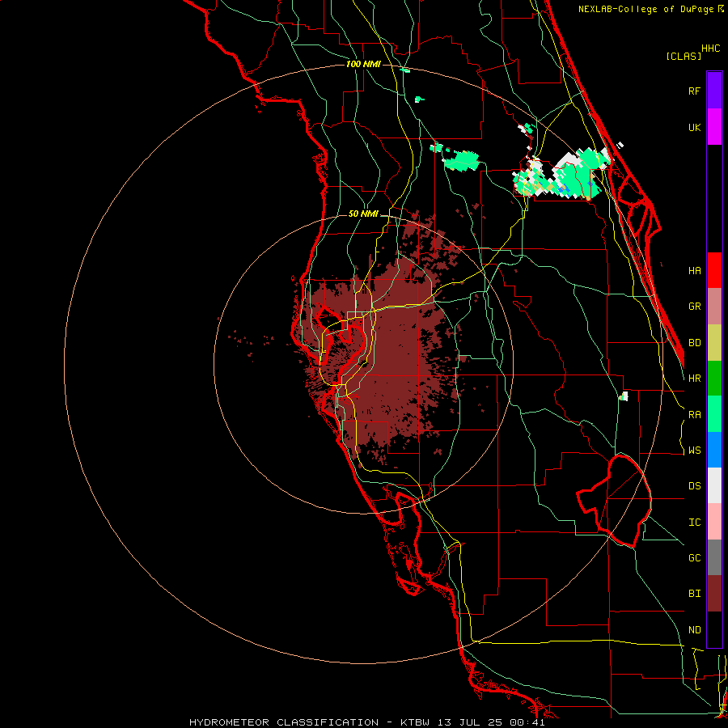728x728 pixels.
Task: Click the RA legend label
Action: (x=695, y=415)
